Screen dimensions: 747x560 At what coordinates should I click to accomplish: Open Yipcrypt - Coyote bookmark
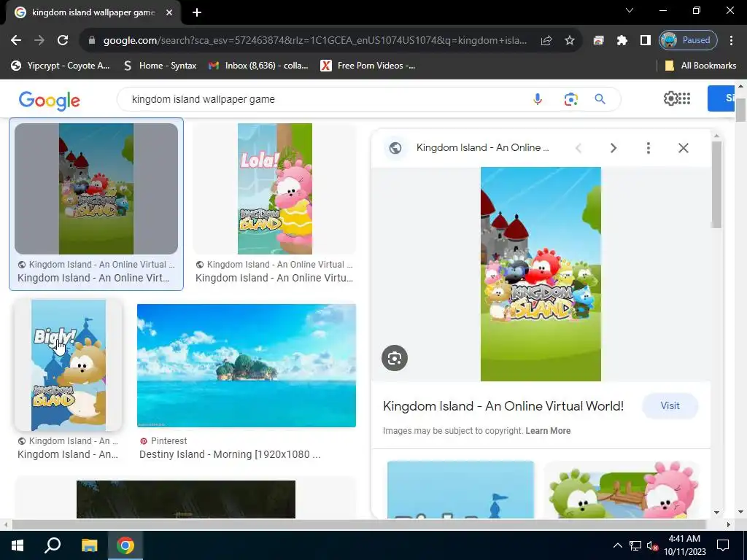click(60, 66)
